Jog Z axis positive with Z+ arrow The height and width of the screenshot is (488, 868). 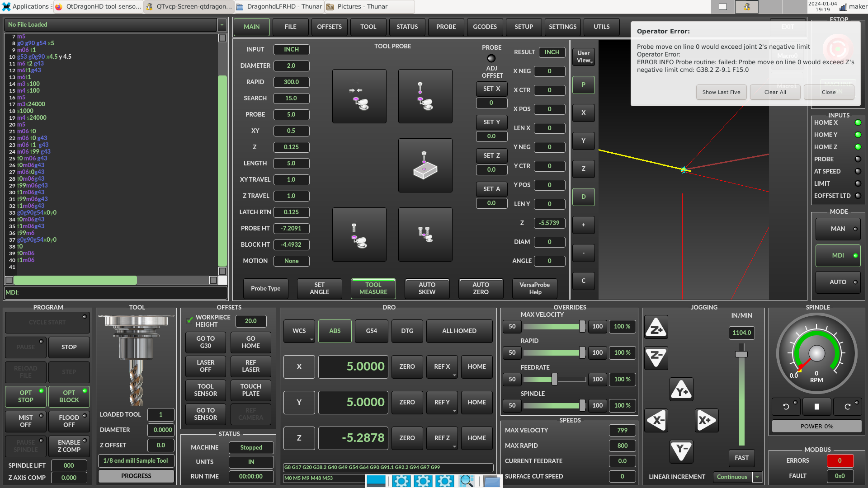[x=656, y=328]
